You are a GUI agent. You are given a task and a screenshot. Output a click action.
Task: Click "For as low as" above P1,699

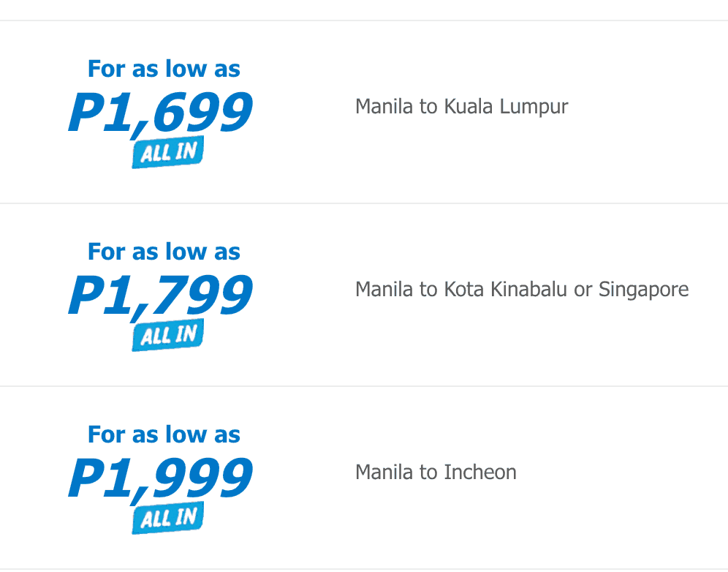(164, 69)
